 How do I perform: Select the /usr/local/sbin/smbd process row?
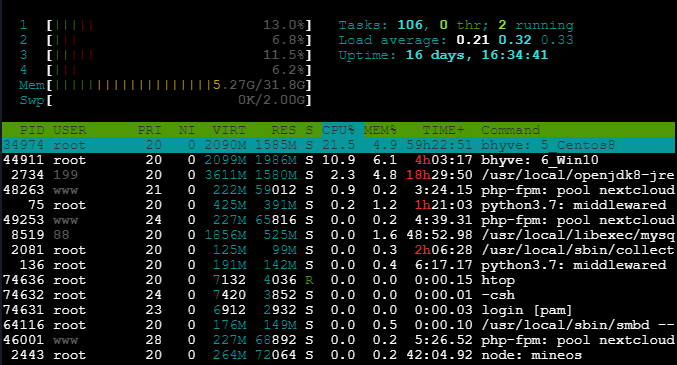(x=338, y=325)
